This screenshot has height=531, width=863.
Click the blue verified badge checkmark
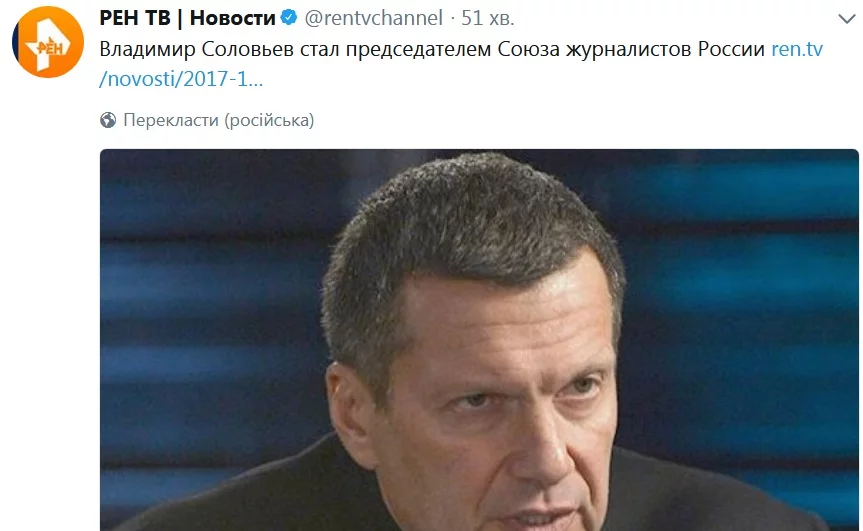click(x=289, y=18)
